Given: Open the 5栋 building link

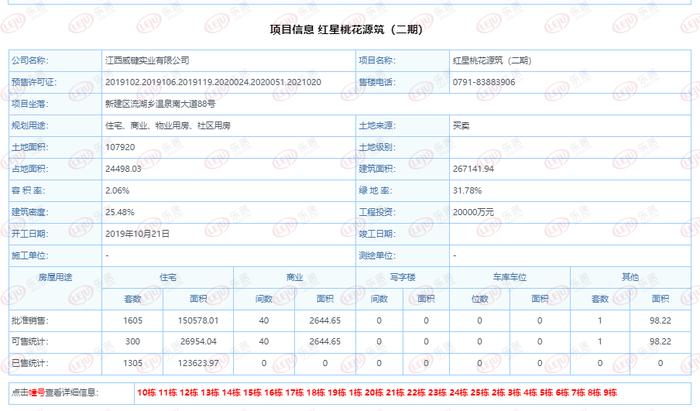Looking at the screenshot, I should point(546,393).
